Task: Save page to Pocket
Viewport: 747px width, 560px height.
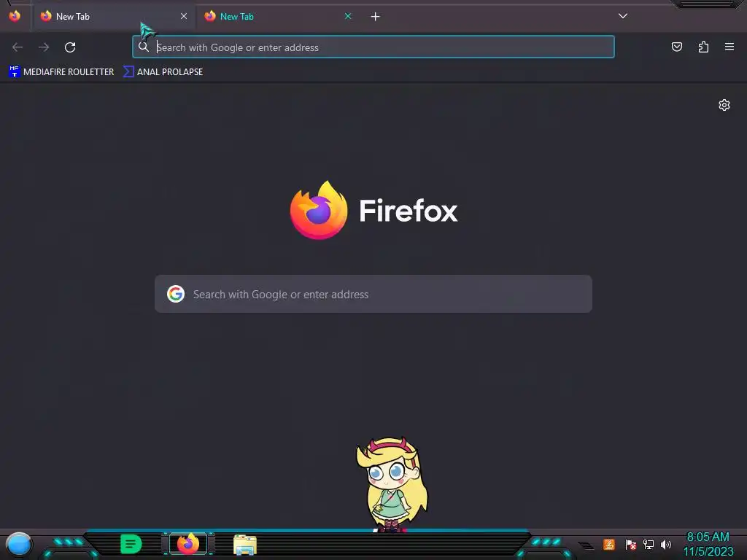Action: (x=676, y=47)
